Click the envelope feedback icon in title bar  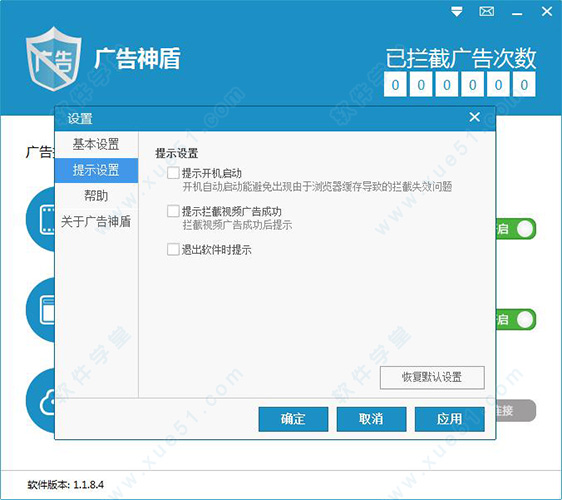[x=486, y=11]
